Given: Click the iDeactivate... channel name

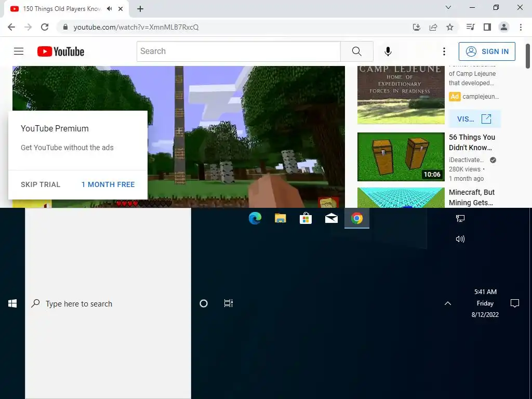Looking at the screenshot, I should pyautogui.click(x=466, y=160).
